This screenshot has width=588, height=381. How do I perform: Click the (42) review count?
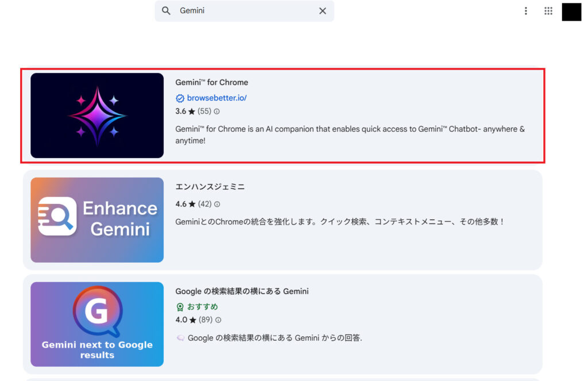pyautogui.click(x=205, y=204)
